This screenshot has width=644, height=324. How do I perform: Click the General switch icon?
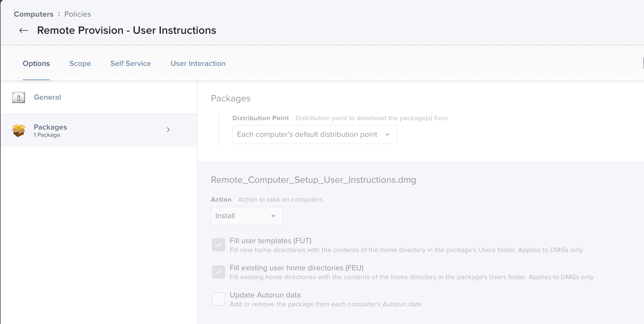point(19,97)
